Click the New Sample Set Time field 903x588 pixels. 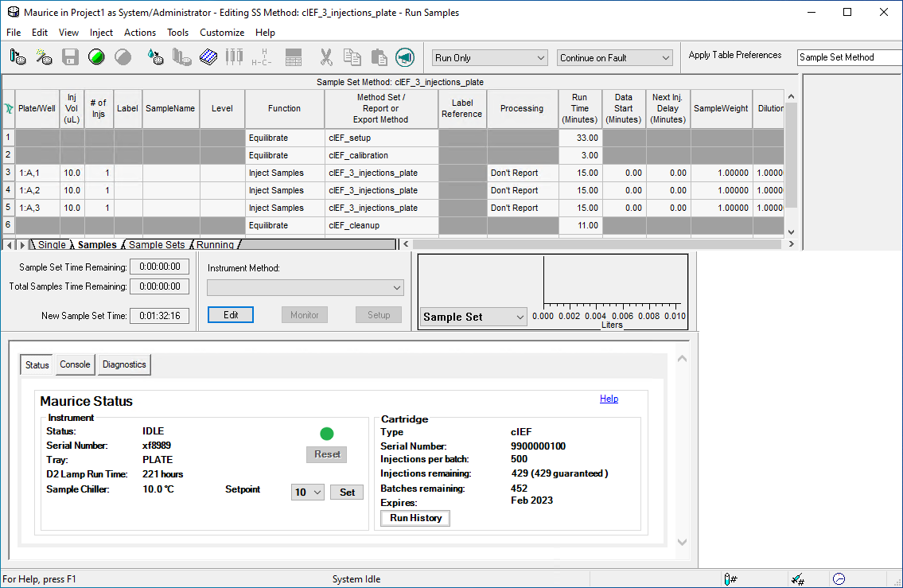(160, 316)
